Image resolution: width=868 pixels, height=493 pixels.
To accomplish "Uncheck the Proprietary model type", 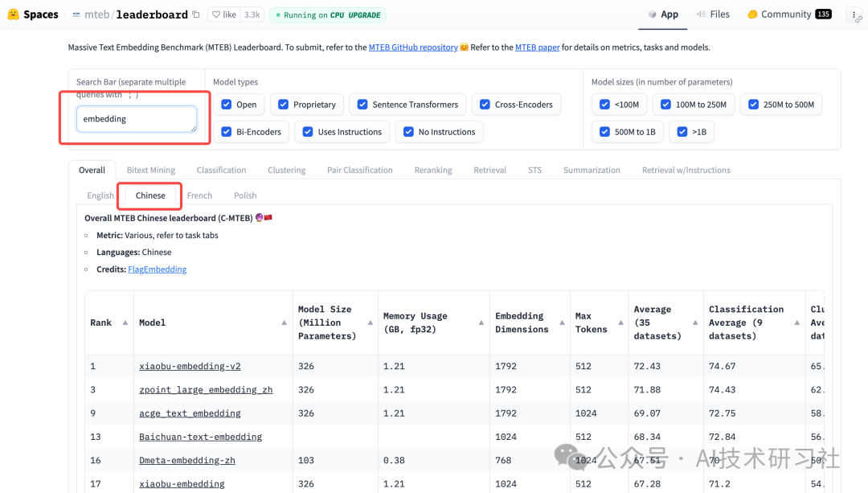I will tap(283, 105).
